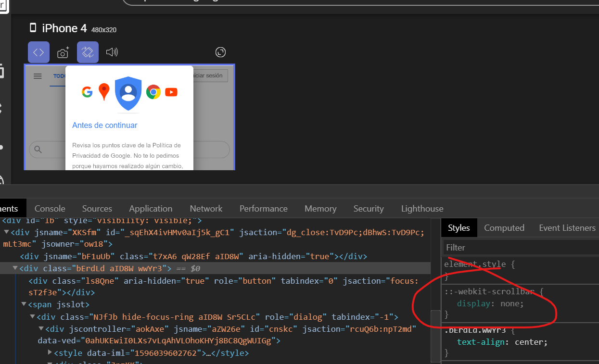Switch to the Computed sidebar tab

click(504, 228)
